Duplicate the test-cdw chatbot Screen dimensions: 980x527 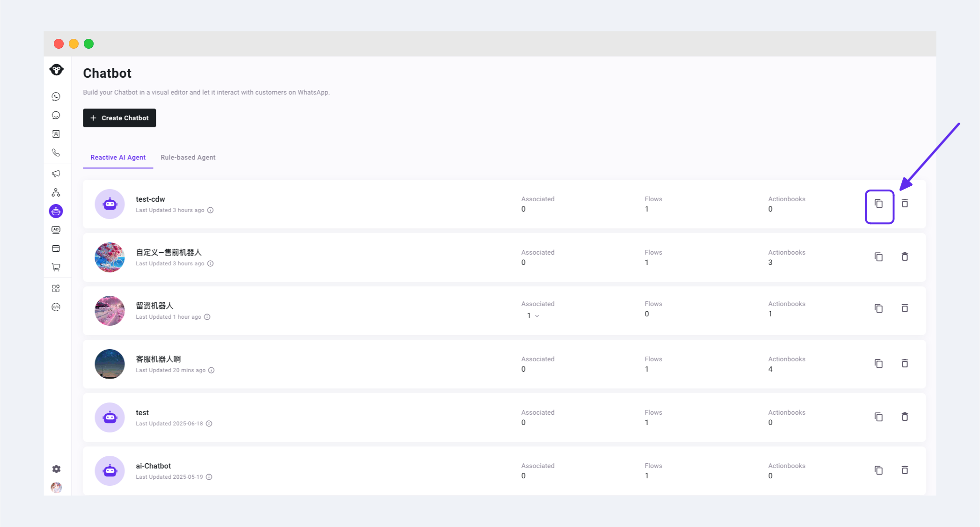coord(879,204)
